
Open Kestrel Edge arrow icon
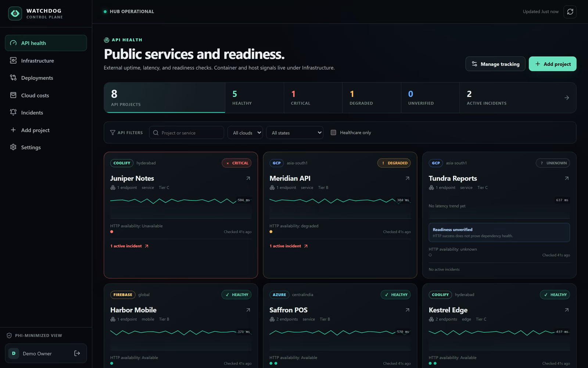click(x=567, y=310)
